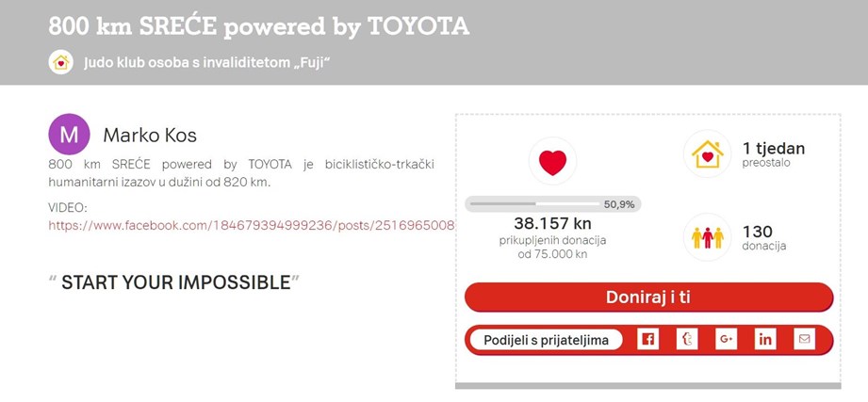Click the 800 km SREĆE page title

(x=258, y=26)
